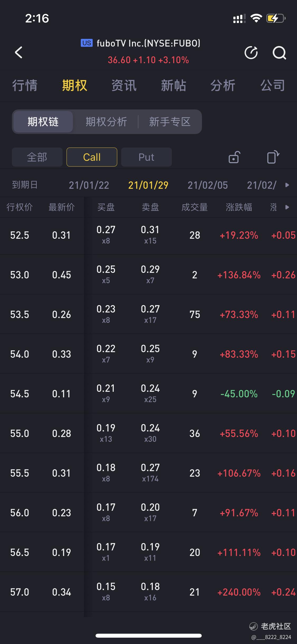Select the 期权链 segment
This screenshot has width=297, height=644.
pyautogui.click(x=43, y=122)
